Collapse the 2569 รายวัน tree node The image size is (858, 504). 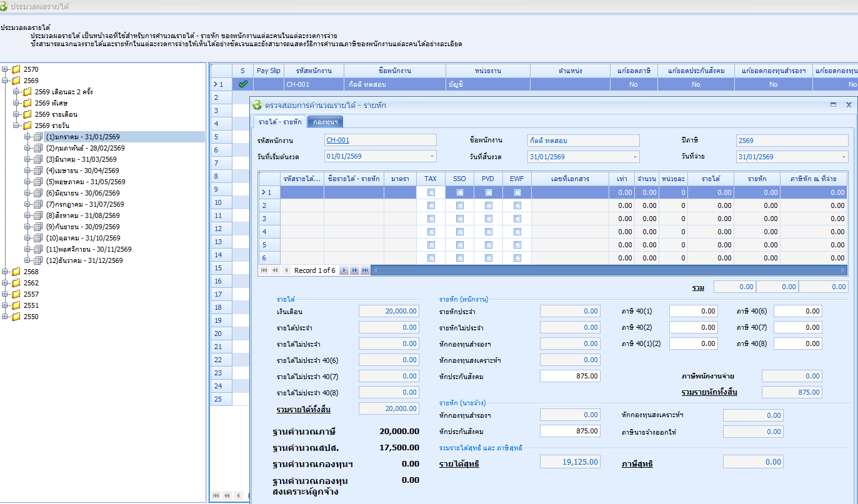click(x=17, y=126)
